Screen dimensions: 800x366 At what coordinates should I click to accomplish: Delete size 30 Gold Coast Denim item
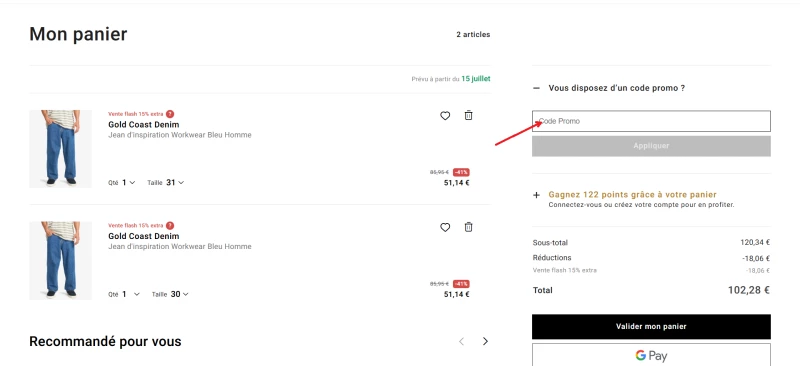click(468, 227)
